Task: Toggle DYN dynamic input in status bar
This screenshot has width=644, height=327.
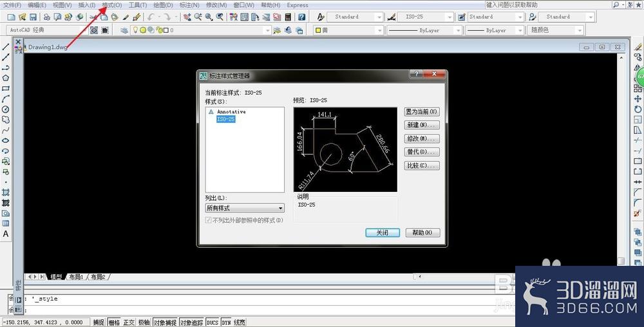Action: 226,322
